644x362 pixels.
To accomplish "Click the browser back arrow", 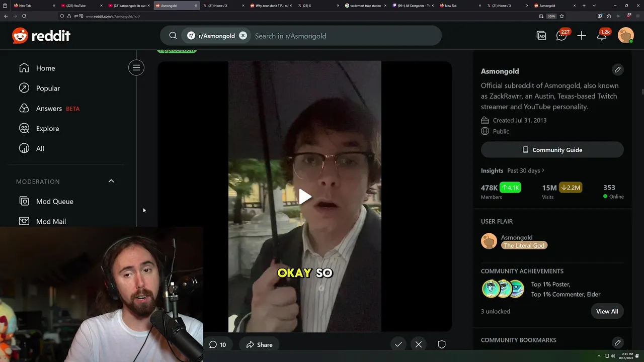I will pos(6,16).
